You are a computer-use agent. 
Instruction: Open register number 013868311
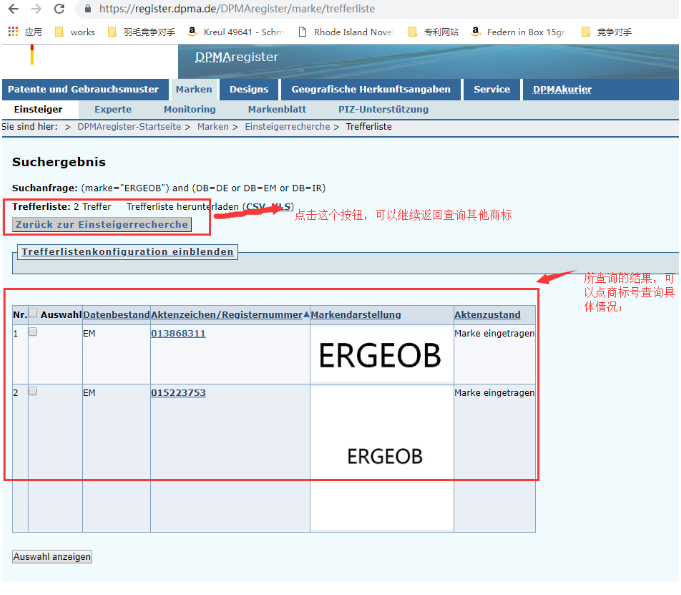click(x=178, y=334)
